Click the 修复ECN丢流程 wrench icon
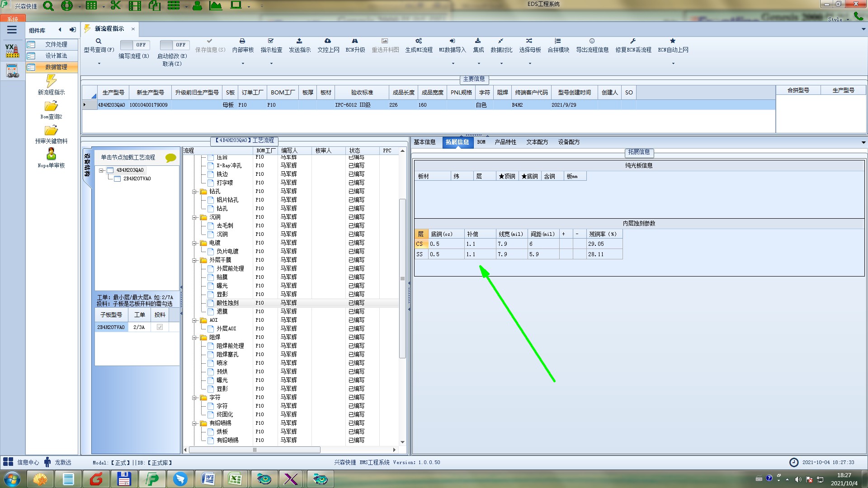Viewport: 868px width, 488px height. tap(633, 41)
